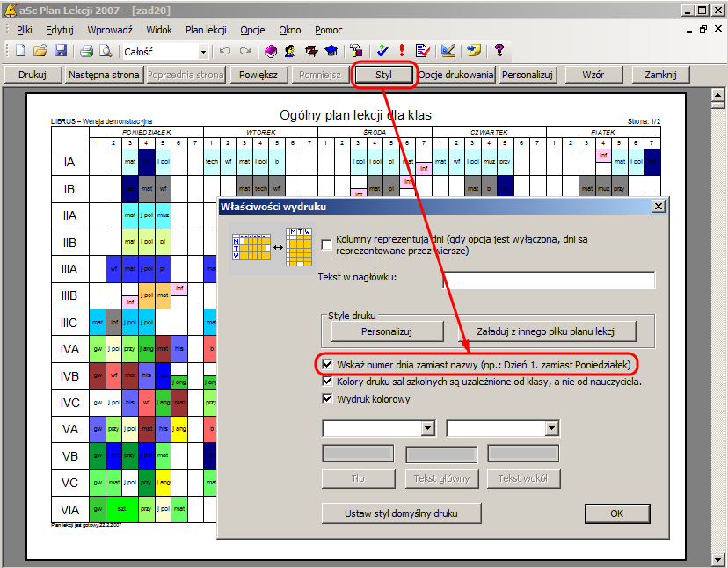Image resolution: width=728 pixels, height=568 pixels.
Task: Uncheck 'Wskaż numer dnia zamiast nazwy'
Action: click(328, 364)
